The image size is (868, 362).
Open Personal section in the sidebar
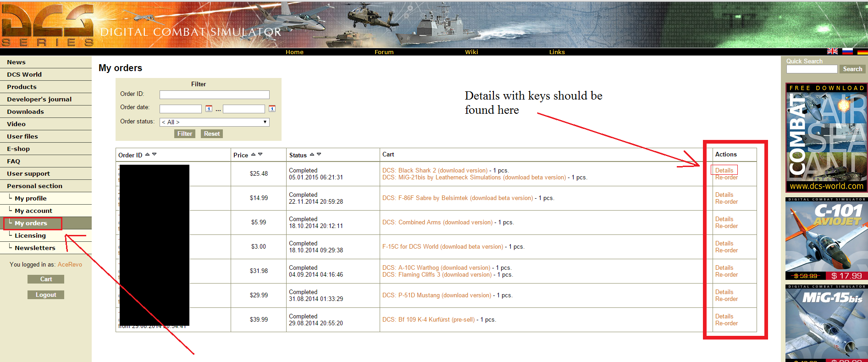(46, 186)
